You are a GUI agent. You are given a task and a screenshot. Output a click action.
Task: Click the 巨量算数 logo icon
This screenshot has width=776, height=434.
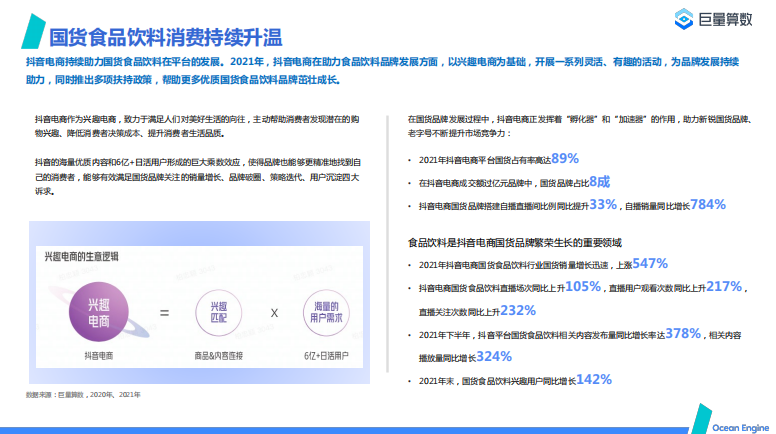pyautogui.click(x=684, y=19)
